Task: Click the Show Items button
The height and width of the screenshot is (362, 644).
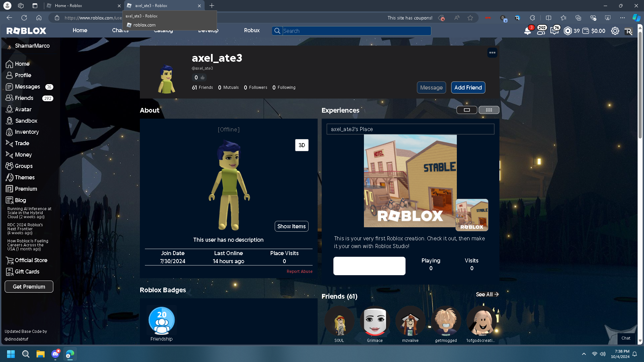Action: [x=291, y=227]
